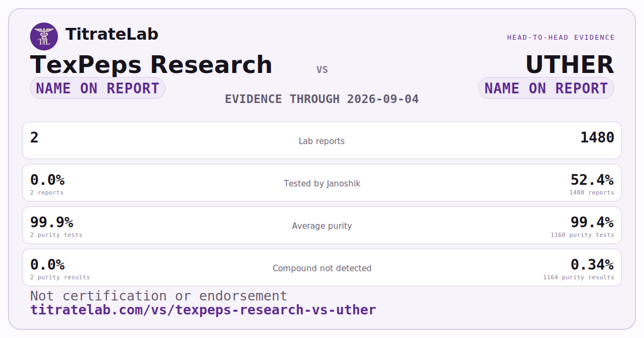Click the UTHER 0.34% not detected value
Image resolution: width=644 pixels, height=338 pixels.
(x=592, y=264)
